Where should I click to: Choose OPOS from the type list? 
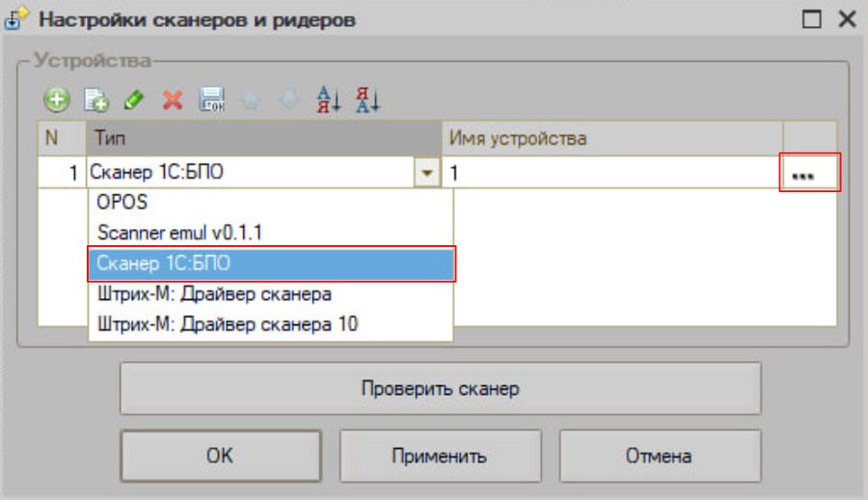pyautogui.click(x=270, y=202)
